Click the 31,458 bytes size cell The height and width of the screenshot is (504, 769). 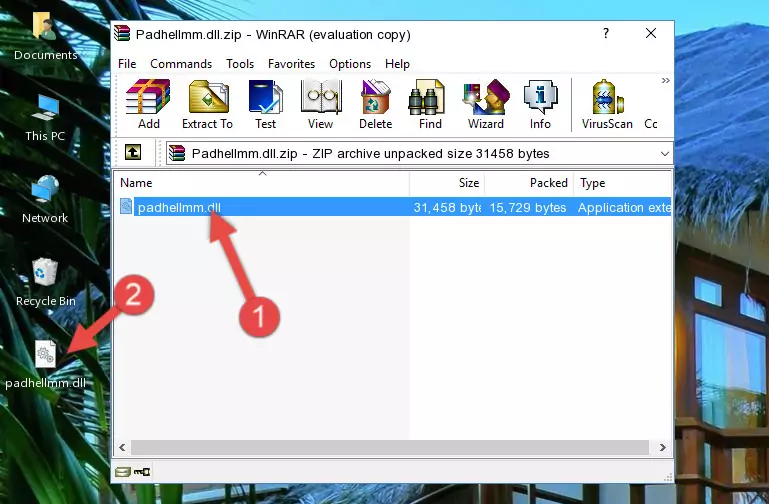pos(447,207)
